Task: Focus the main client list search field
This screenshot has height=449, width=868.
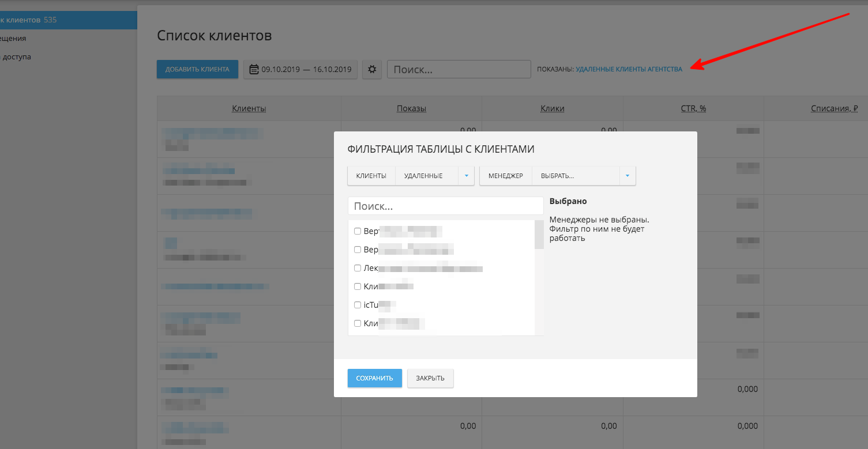Action: [x=459, y=69]
